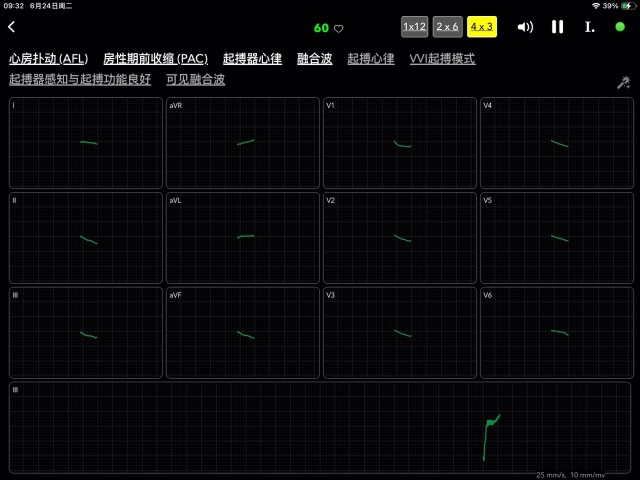
Task: Select the lead aVF waveform panel
Action: (x=243, y=333)
